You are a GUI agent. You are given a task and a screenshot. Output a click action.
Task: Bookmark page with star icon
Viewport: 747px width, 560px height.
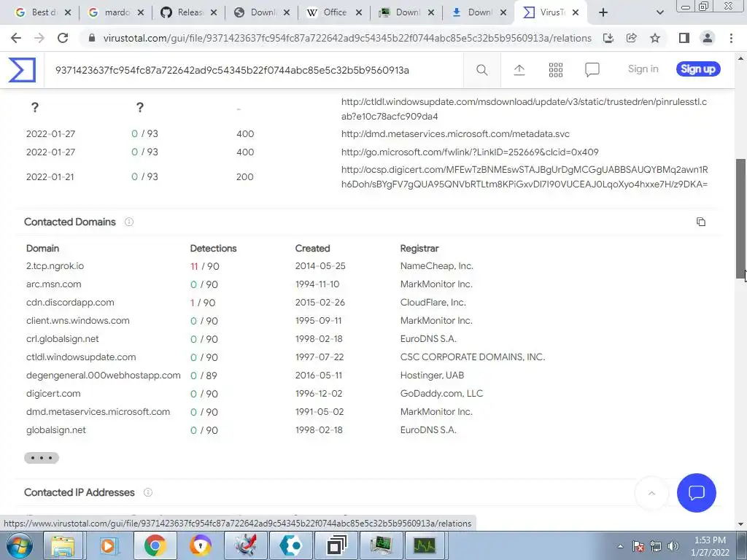coord(655,38)
